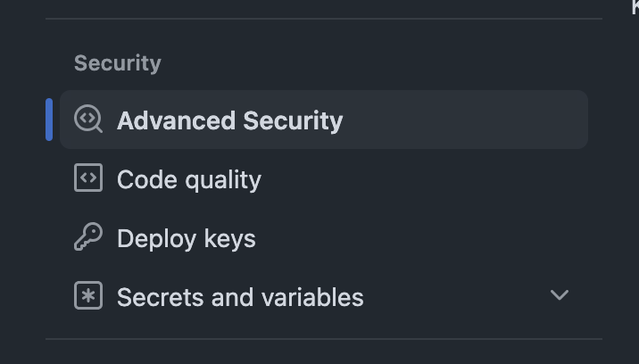Image resolution: width=639 pixels, height=364 pixels.
Task: Click the Security section heading
Action: pyautogui.click(x=117, y=63)
